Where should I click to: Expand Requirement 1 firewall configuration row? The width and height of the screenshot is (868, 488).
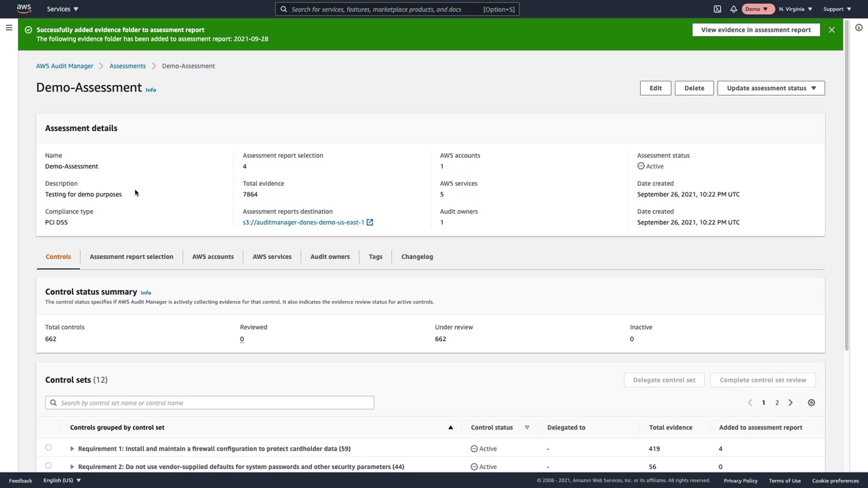coord(72,449)
